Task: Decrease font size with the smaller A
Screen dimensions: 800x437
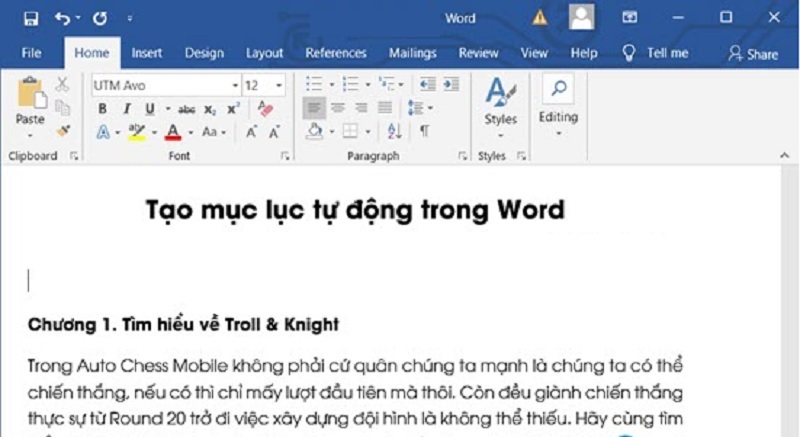Action: pyautogui.click(x=274, y=133)
